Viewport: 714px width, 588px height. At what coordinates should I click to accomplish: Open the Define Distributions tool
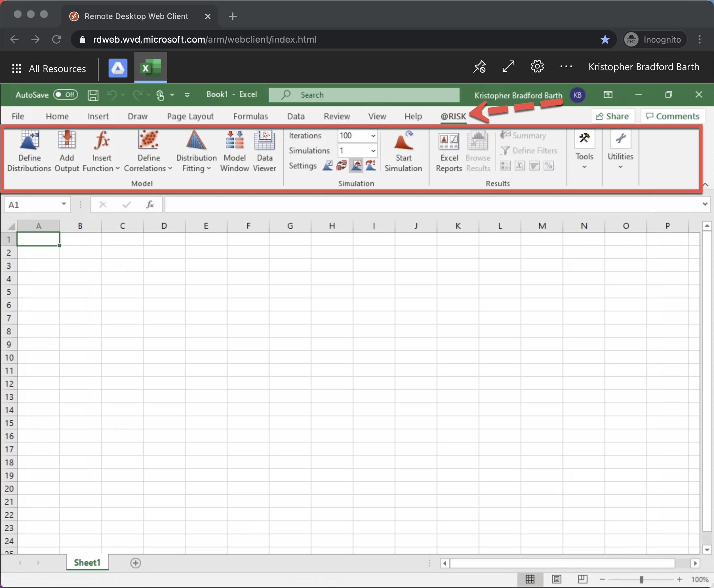tap(29, 151)
